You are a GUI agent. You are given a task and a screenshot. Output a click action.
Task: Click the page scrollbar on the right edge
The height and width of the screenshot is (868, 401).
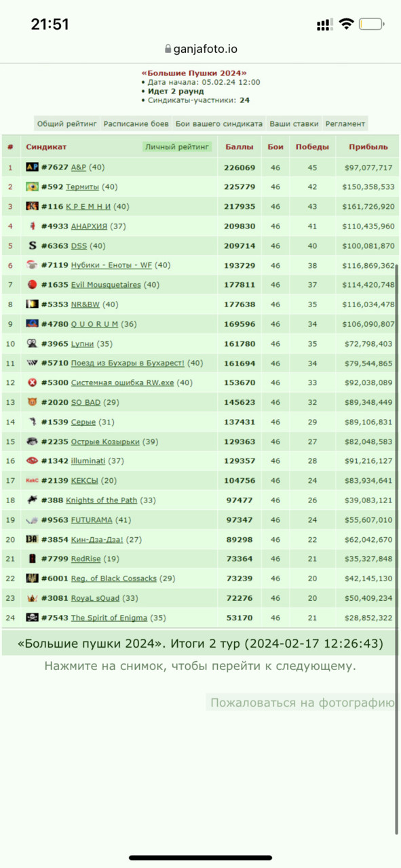tap(398, 549)
